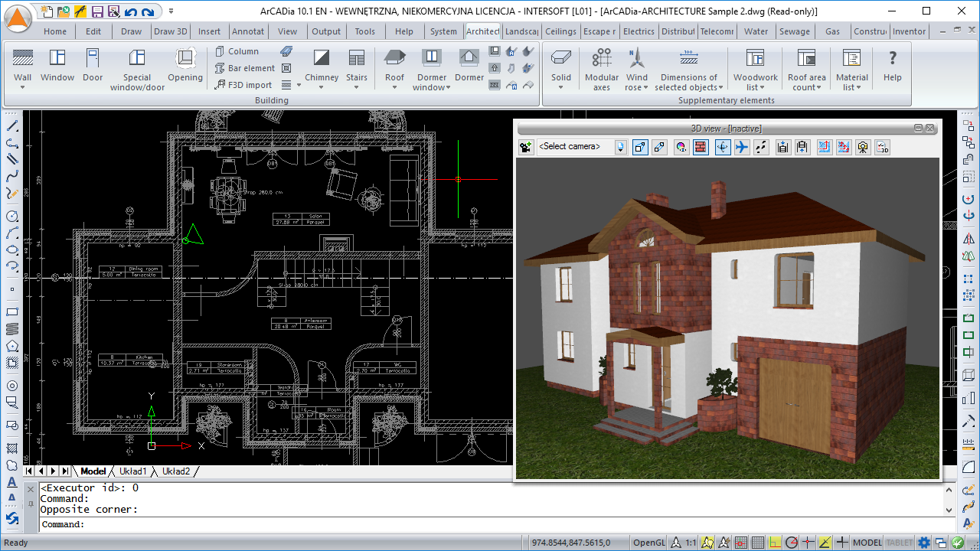Open the Draw 3D ribbon tab

(170, 31)
